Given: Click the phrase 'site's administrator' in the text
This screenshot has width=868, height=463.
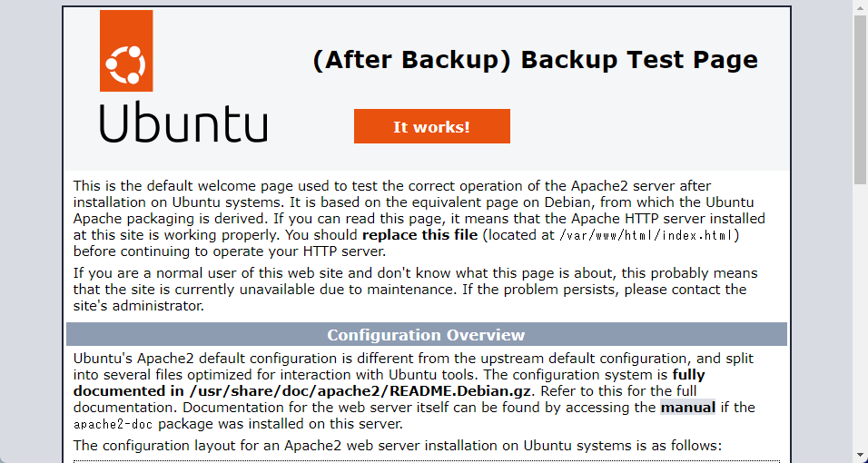Looking at the screenshot, I should pyautogui.click(x=138, y=306).
